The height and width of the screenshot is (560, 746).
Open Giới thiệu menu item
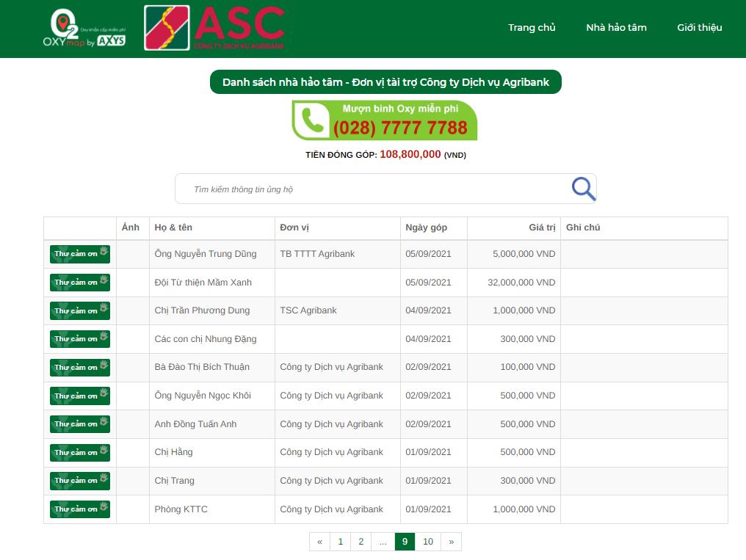click(x=699, y=28)
